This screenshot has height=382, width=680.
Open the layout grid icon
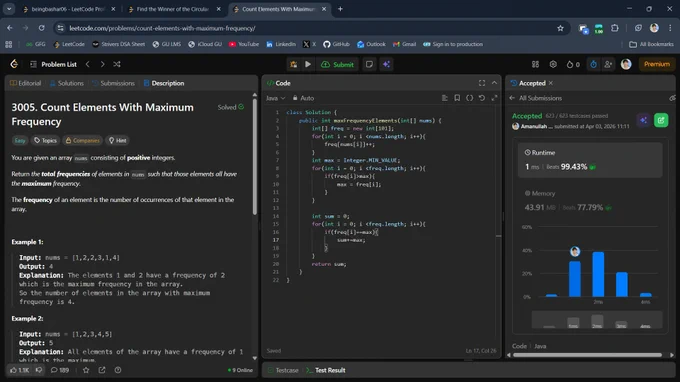tap(536, 64)
